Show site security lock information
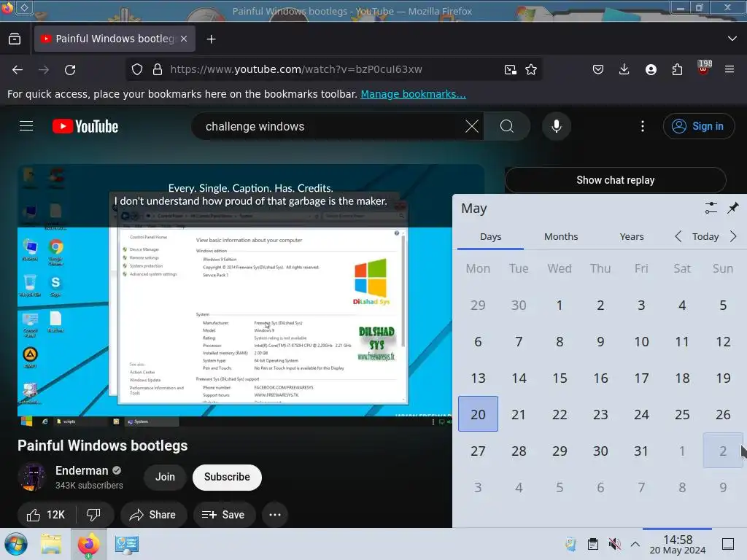Viewport: 747px width, 560px height. click(158, 69)
